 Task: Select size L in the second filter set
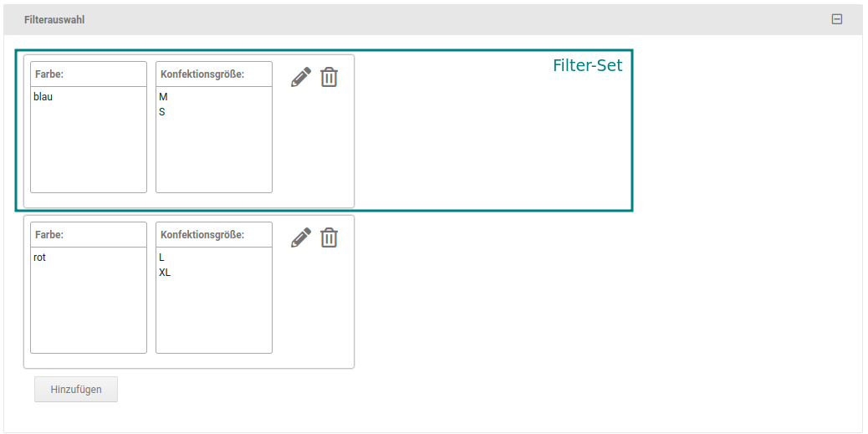coord(162,258)
